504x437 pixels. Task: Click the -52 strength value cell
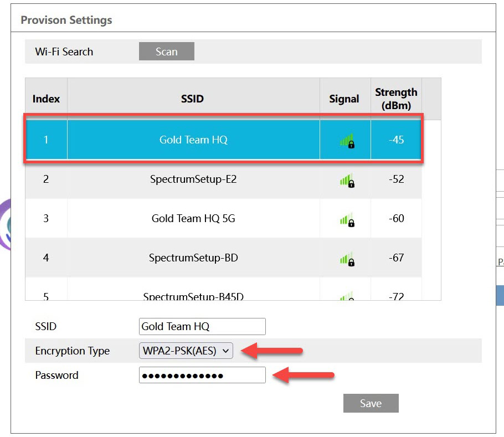pyautogui.click(x=396, y=179)
